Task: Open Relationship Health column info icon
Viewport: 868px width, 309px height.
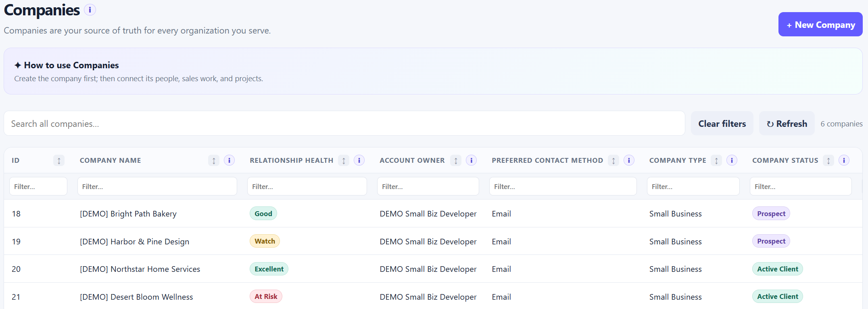Action: tap(359, 160)
